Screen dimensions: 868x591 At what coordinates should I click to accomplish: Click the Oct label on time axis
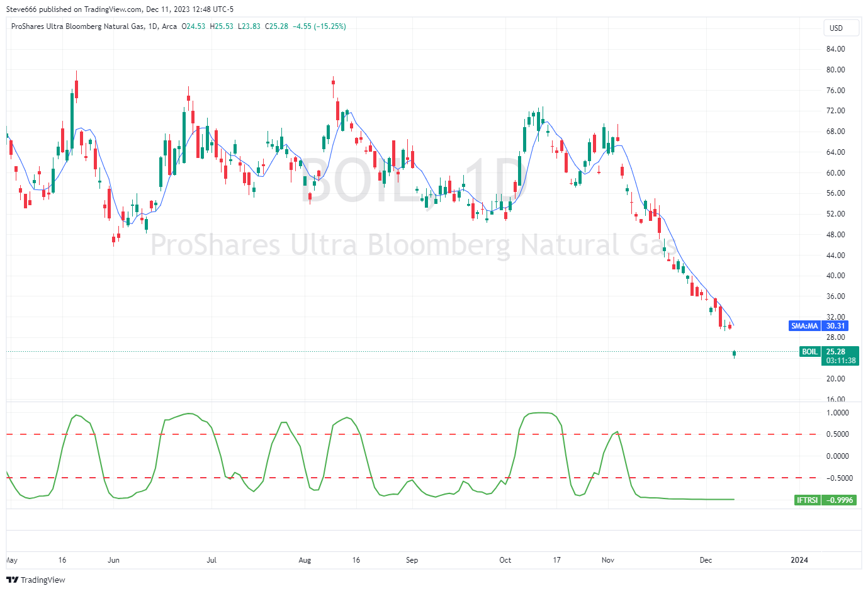(505, 560)
